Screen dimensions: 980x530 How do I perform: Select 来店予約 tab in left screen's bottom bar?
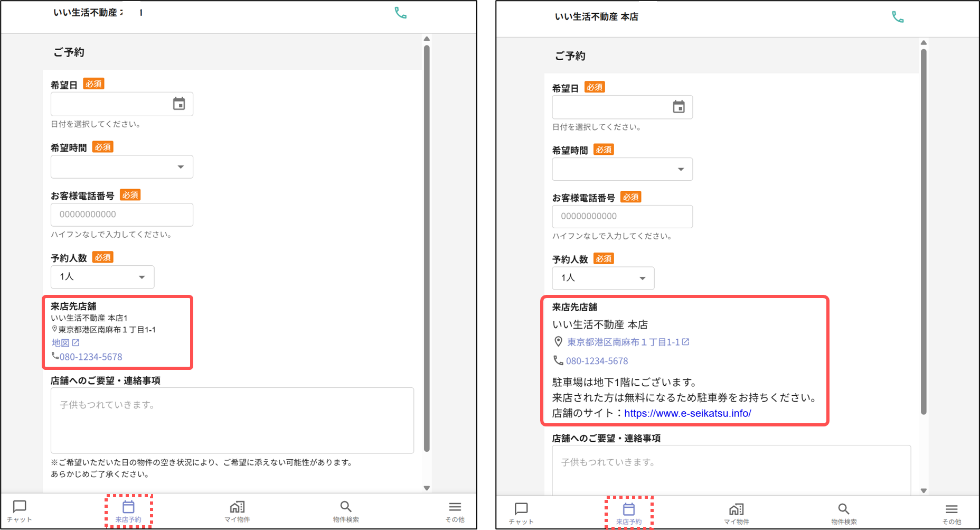coord(128,511)
